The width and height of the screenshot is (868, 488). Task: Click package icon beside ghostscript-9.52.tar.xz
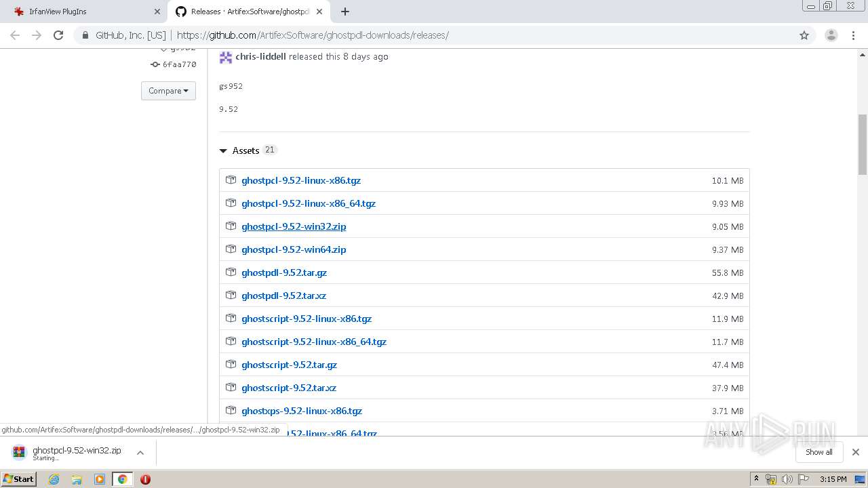(231, 387)
